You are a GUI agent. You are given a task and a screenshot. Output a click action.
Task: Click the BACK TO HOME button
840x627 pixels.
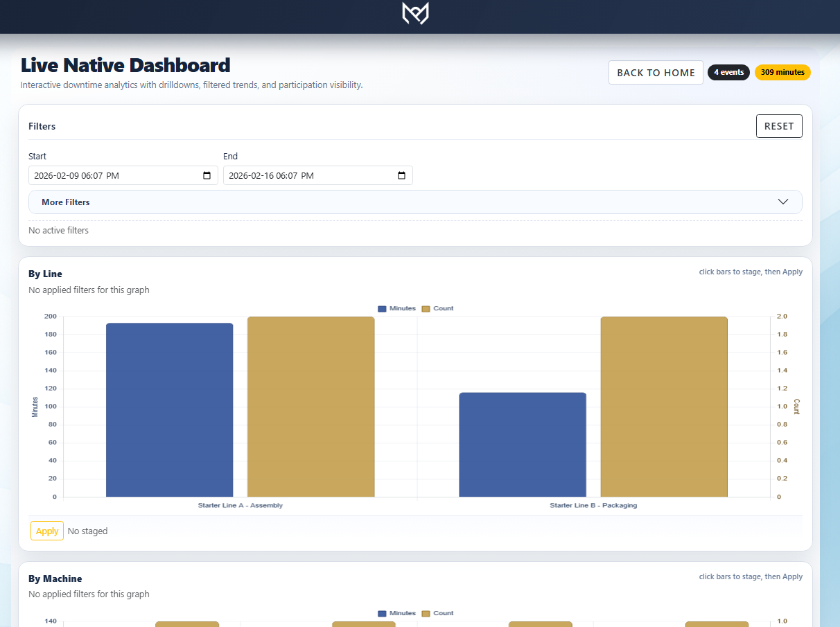(655, 72)
